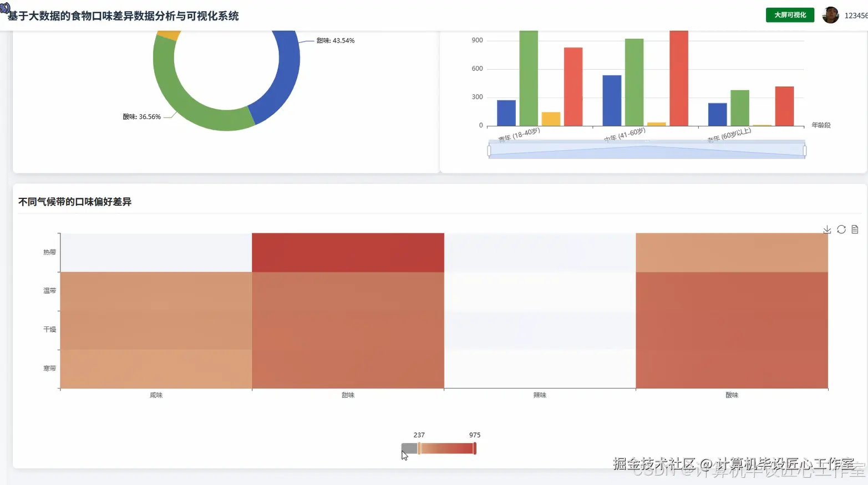Click the 年龄段 axis title
The image size is (868, 485).
coord(821,125)
